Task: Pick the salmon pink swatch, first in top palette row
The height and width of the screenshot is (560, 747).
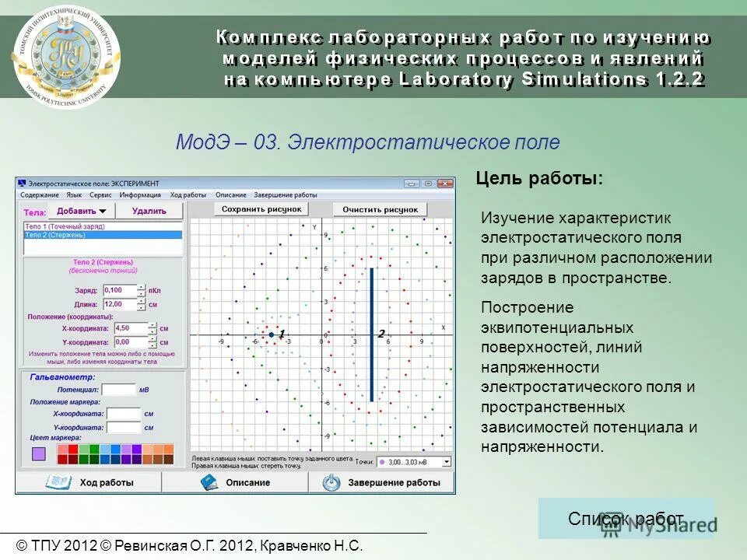Action: tap(62, 449)
